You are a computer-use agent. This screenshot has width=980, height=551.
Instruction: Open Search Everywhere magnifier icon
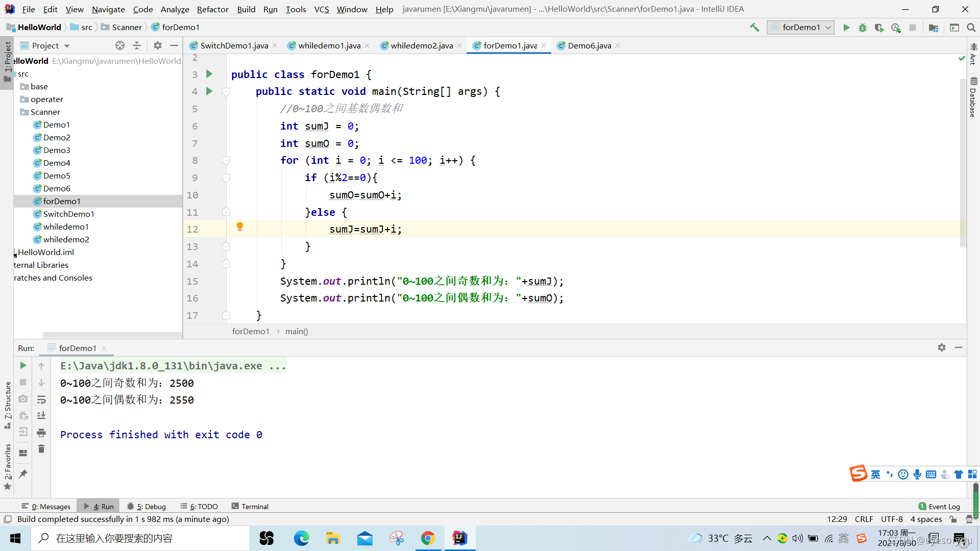pos(971,28)
